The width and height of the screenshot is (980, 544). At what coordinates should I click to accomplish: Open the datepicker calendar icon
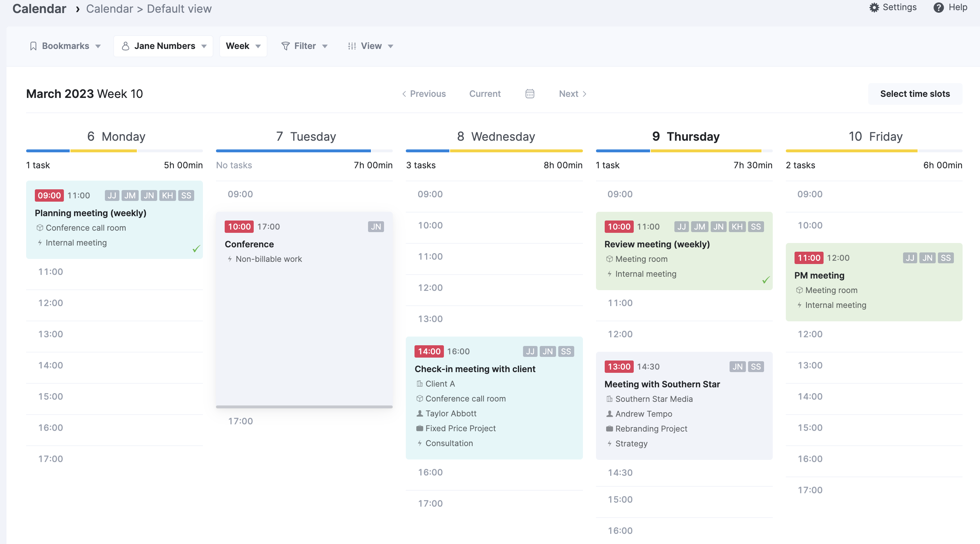tap(530, 94)
